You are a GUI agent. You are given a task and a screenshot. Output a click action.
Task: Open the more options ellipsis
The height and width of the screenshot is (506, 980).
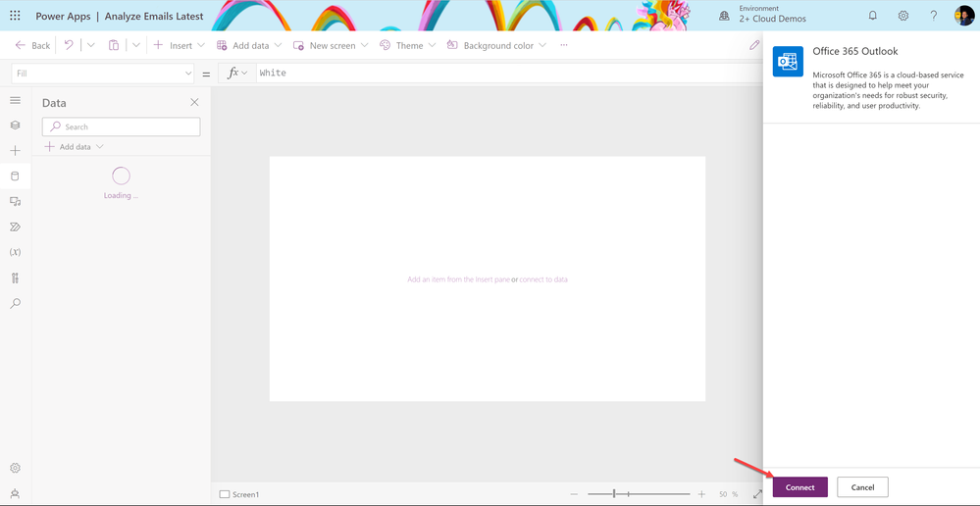pos(564,46)
